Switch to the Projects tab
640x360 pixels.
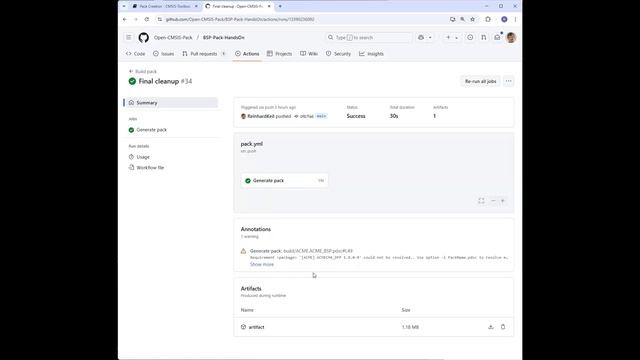tap(280, 54)
